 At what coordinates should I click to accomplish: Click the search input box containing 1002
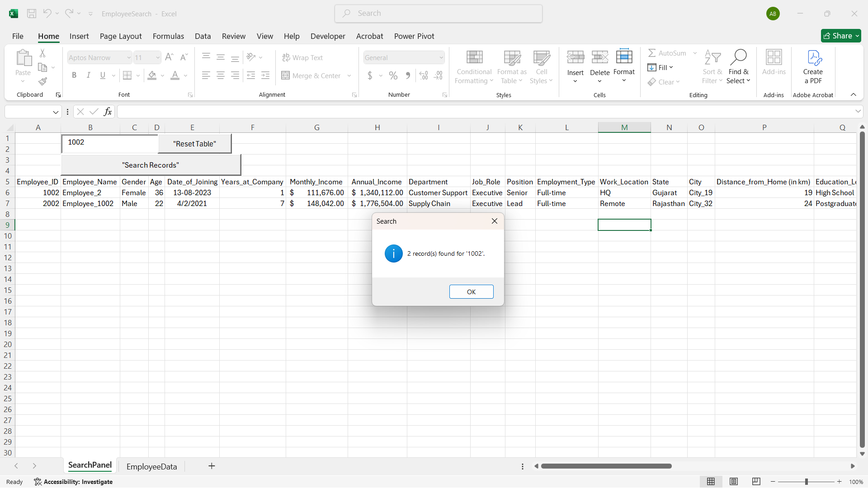coord(110,143)
